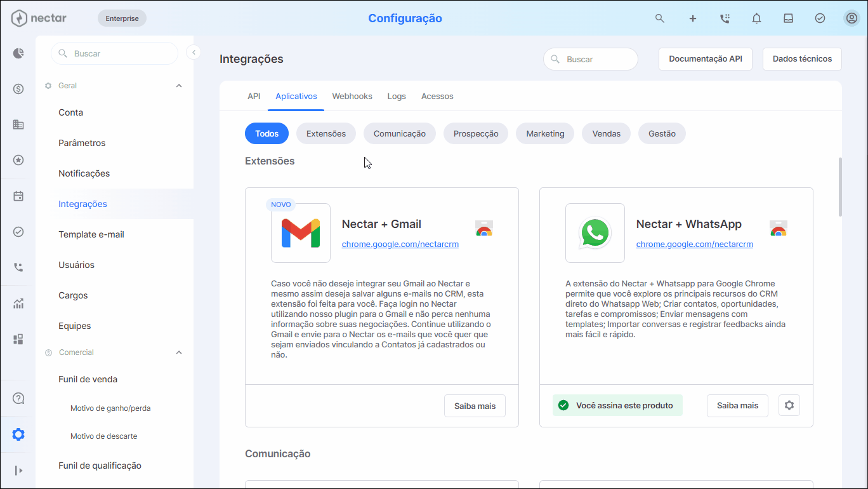The width and height of the screenshot is (868, 489).
Task: Open Documentação API button
Action: click(706, 59)
